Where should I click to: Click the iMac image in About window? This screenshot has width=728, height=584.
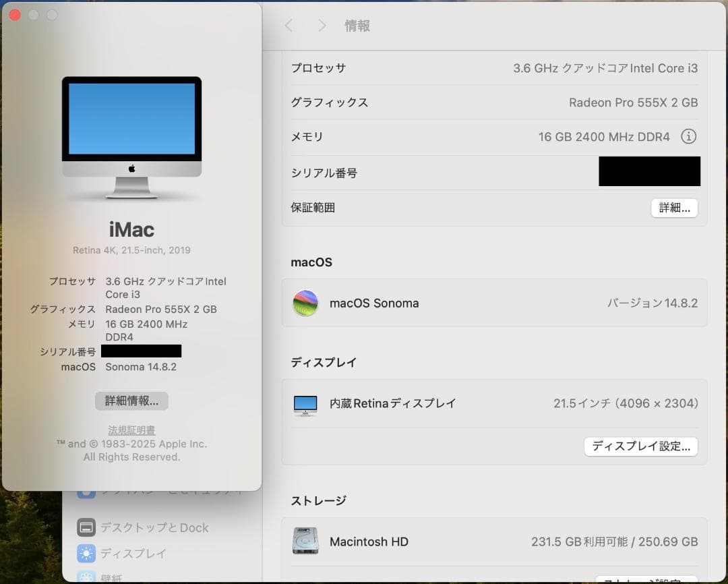tap(132, 138)
